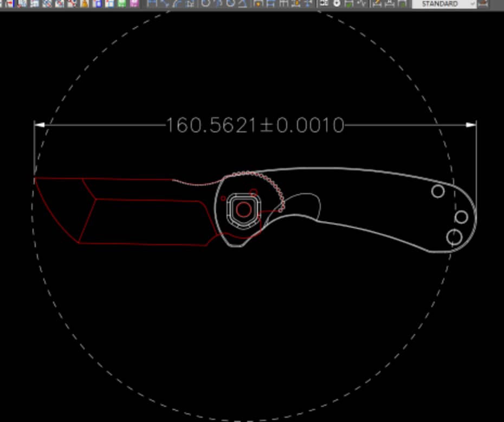Click the right dimension arrowhead
Image resolution: width=504 pixels, height=422 pixels.
pos(471,125)
